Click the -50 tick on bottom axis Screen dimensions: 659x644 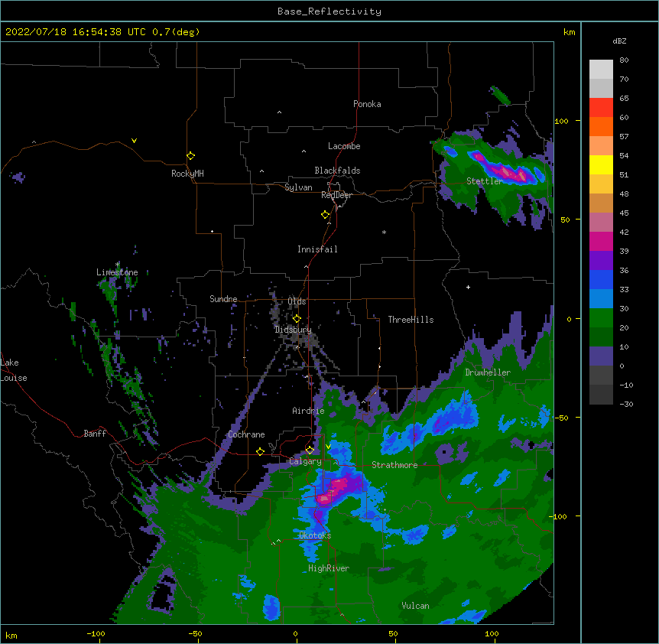(x=195, y=634)
